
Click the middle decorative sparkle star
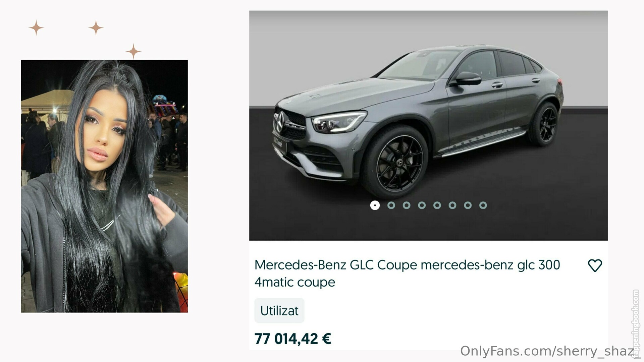click(x=96, y=28)
